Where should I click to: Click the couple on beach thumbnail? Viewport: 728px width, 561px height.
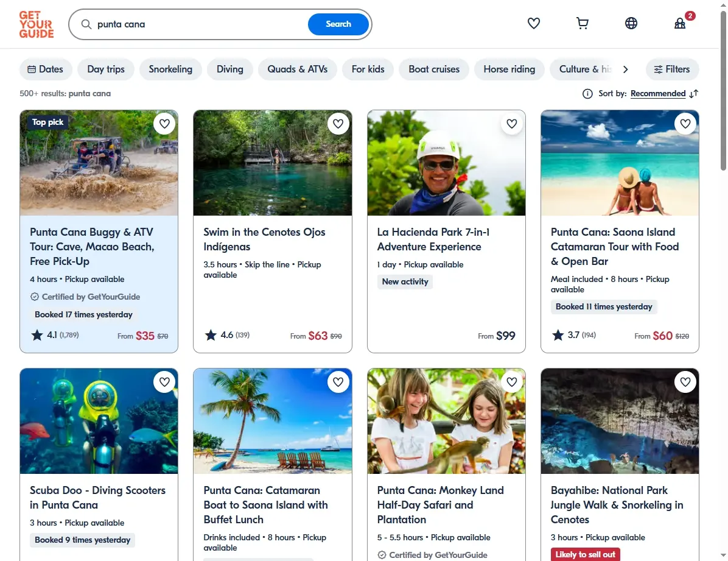(620, 163)
